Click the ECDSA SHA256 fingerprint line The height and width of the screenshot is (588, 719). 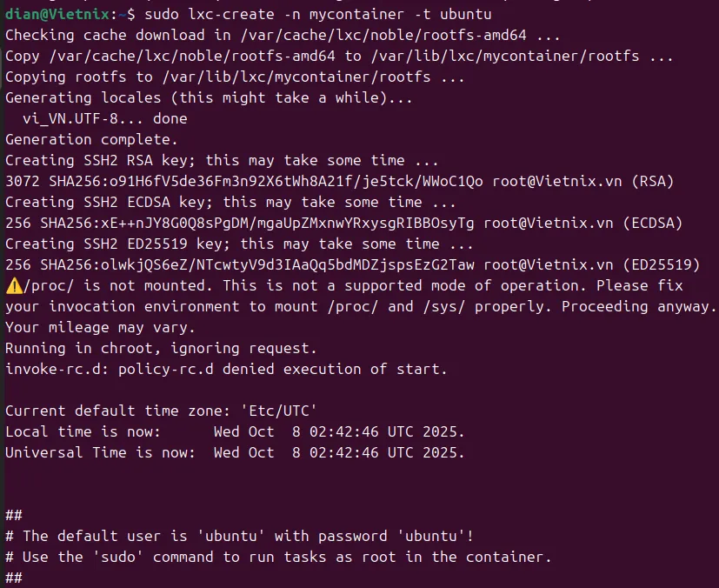point(343,224)
